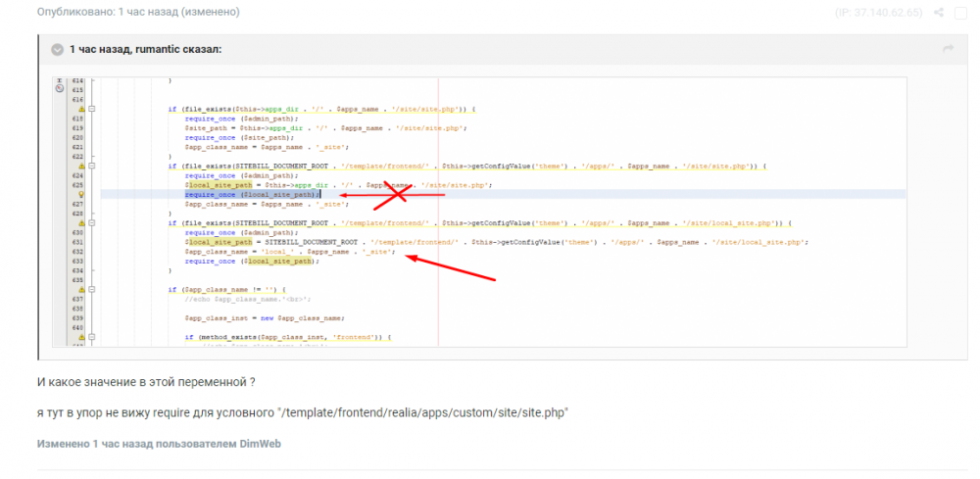
Task: Click the share icon beside the IP address
Action: click(938, 13)
